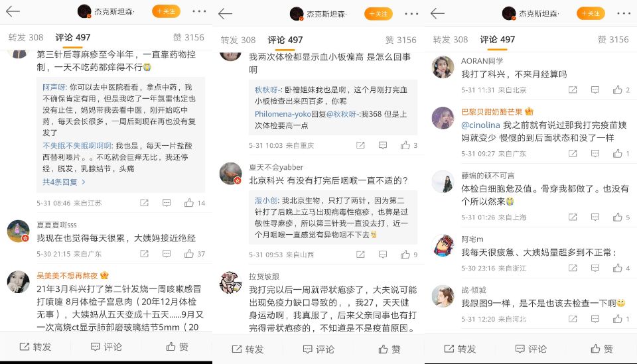Open the left panel's three-dots menu

coord(199,11)
